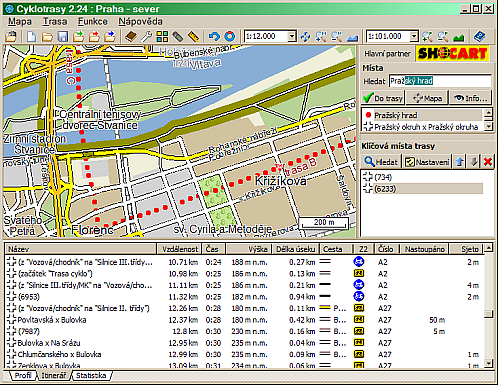Screen dimensions: 498x385
Task: Open the Nápověda menu
Action: point(140,22)
